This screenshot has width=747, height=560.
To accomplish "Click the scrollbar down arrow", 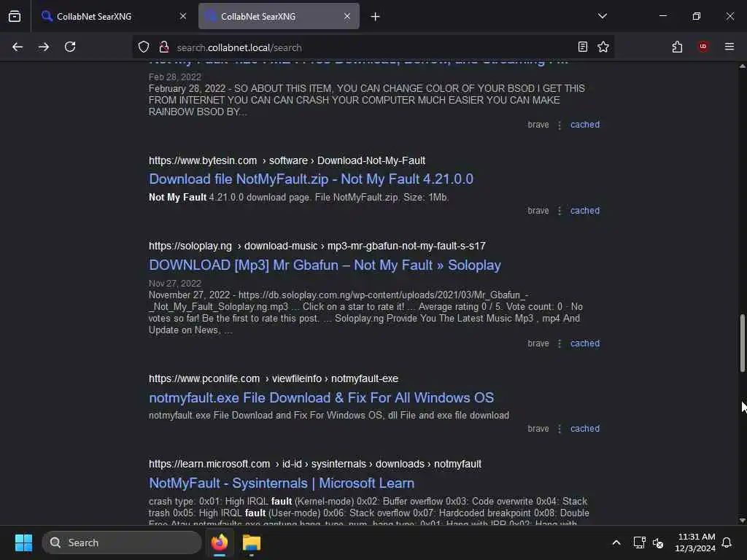I will (742, 521).
